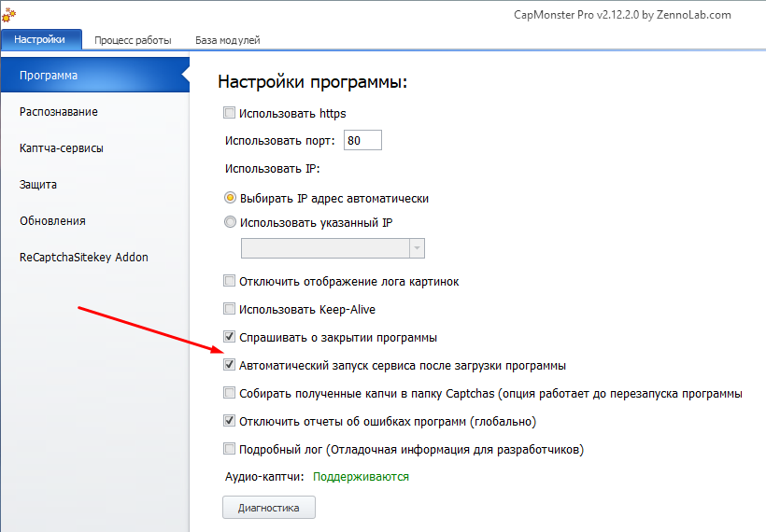Go to the Распознавание section

(x=59, y=112)
